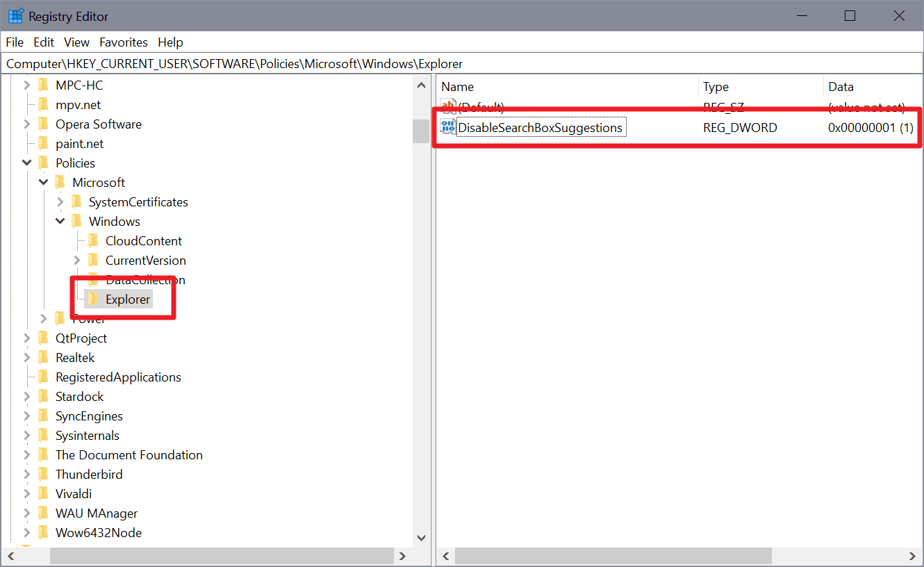
Task: Expand The Document Foundation key
Action: (x=27, y=455)
